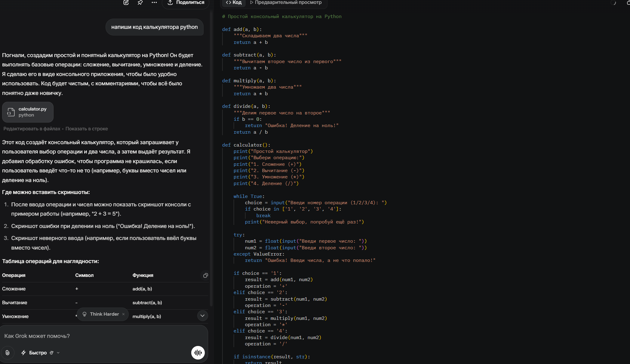Attach a file with the paperclip icon
This screenshot has height=364, width=630.
pyautogui.click(x=8, y=353)
